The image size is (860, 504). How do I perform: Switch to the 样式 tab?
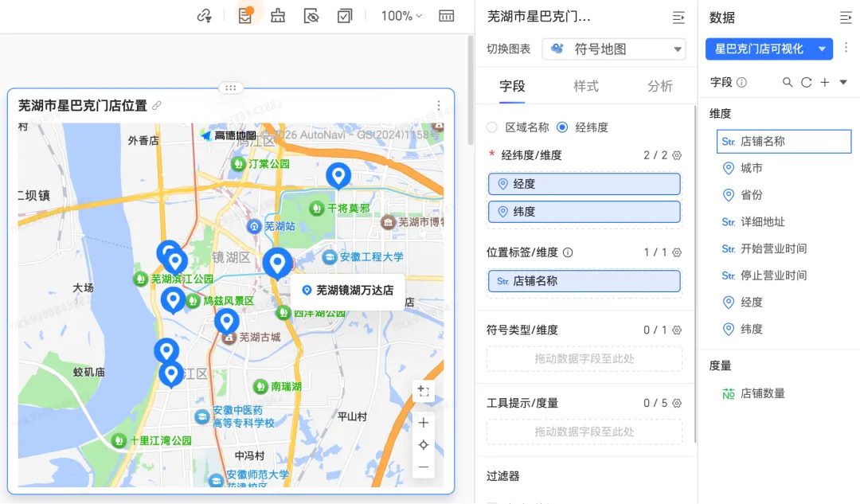point(586,86)
